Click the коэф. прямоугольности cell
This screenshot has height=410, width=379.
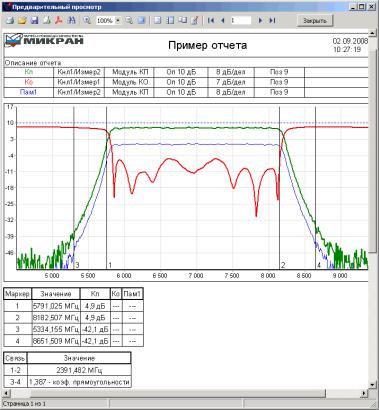pos(79,382)
